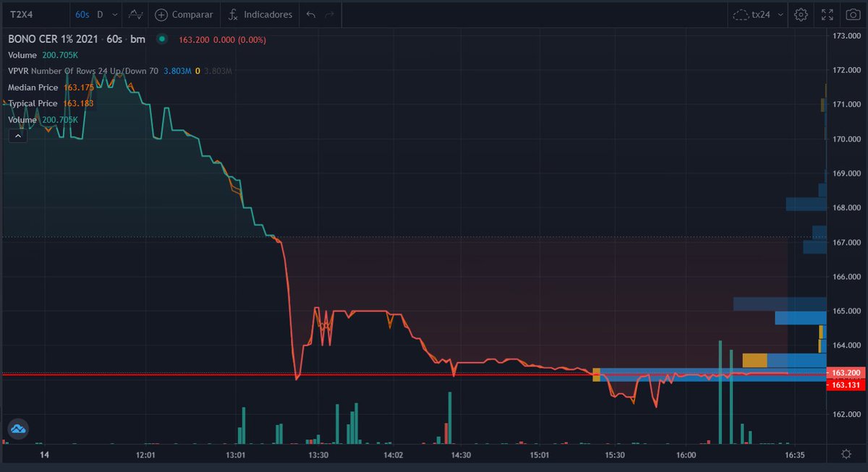This screenshot has width=868, height=472.
Task: Open the Indicadores list
Action: point(268,14)
